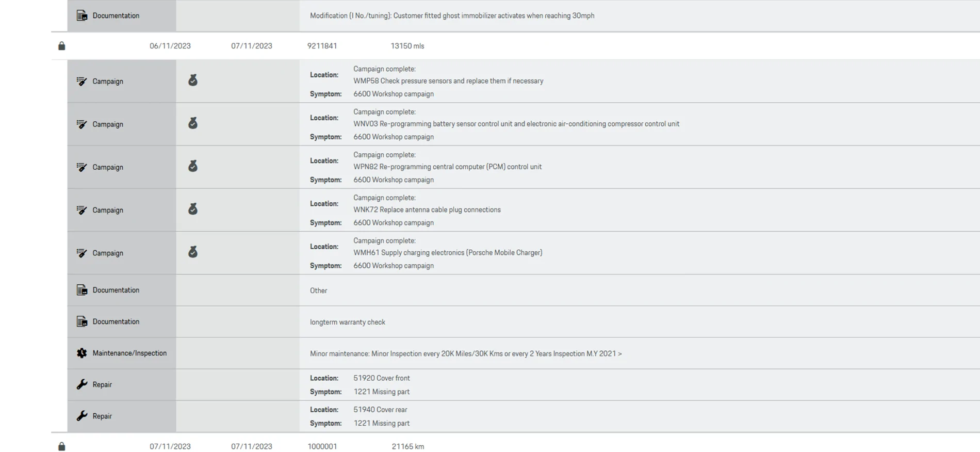The height and width of the screenshot is (452, 980).
Task: Select the ghost immobilizer modification entry
Action: point(452,15)
